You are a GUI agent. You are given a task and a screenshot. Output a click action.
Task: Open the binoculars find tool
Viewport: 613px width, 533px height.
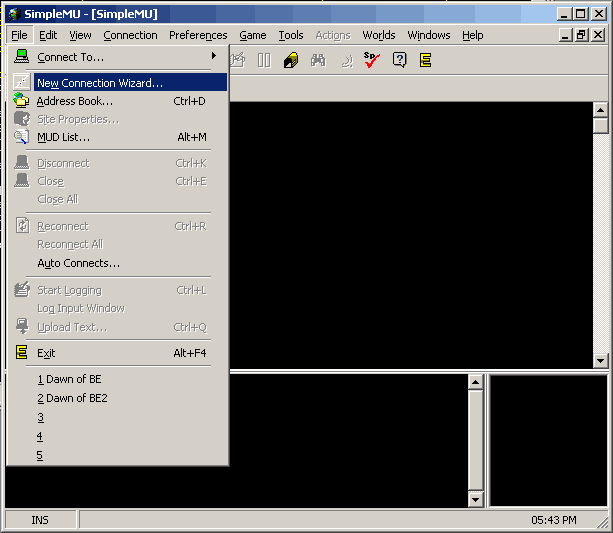[318, 60]
